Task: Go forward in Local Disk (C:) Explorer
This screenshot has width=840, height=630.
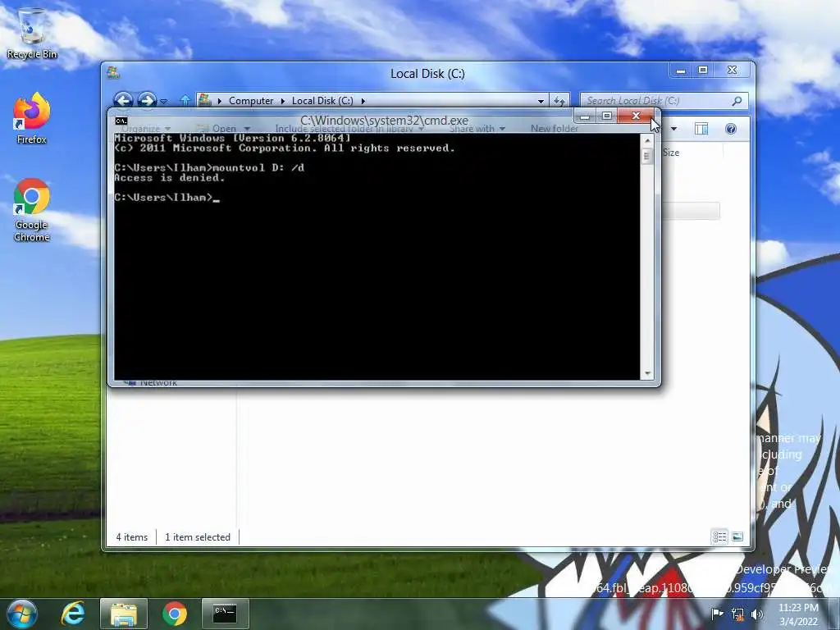Action: click(147, 100)
